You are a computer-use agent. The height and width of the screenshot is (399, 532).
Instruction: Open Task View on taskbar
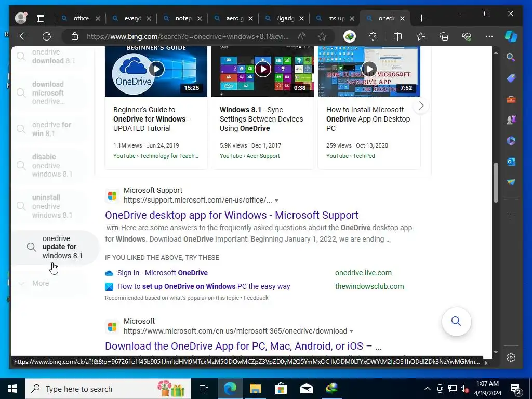(203, 389)
